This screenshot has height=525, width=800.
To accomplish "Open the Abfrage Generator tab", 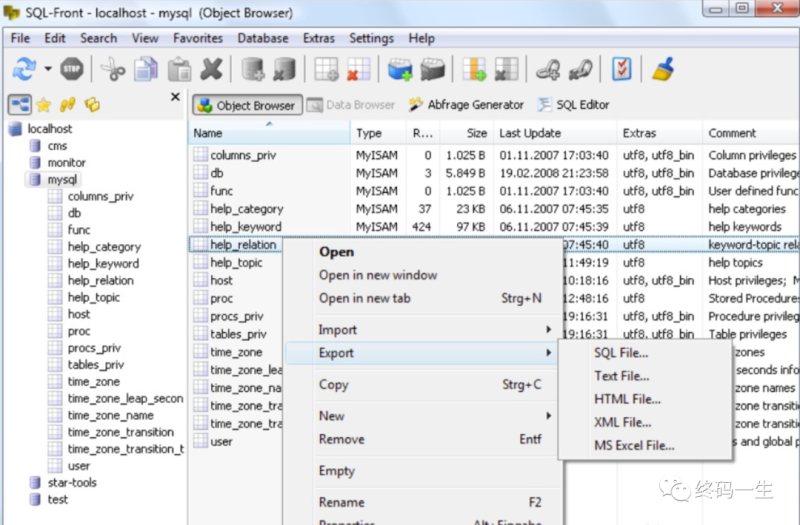I will 466,105.
